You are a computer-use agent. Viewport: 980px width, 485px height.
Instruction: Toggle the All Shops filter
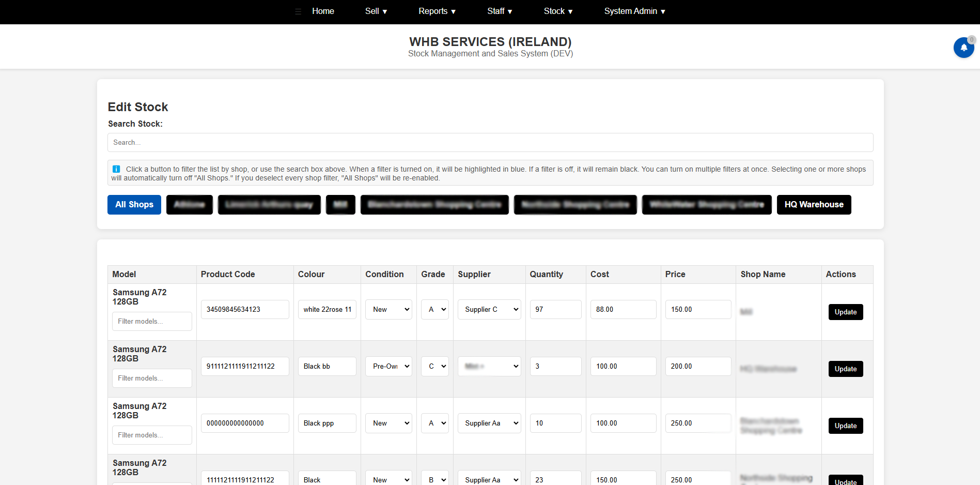tap(134, 205)
